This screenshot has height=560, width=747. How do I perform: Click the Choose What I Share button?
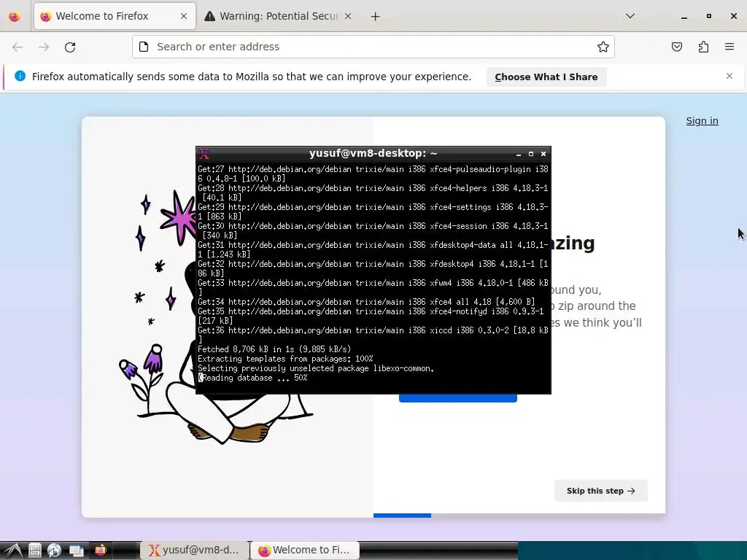(546, 77)
